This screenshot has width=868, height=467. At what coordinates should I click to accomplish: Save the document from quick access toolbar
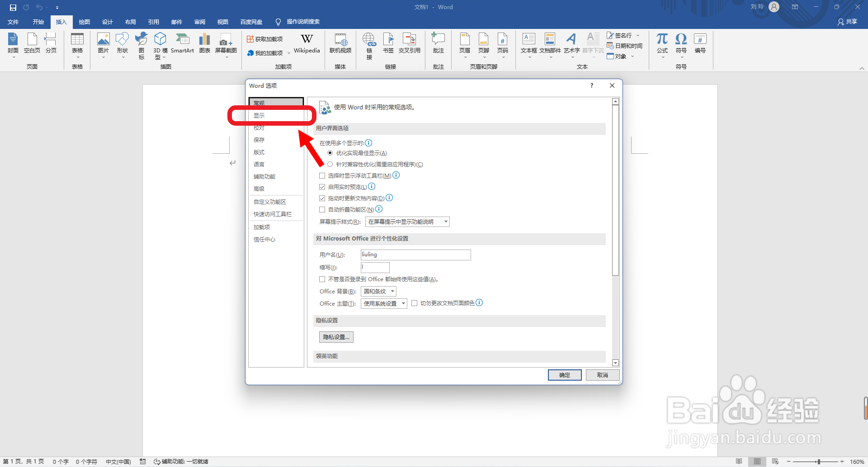point(13,7)
